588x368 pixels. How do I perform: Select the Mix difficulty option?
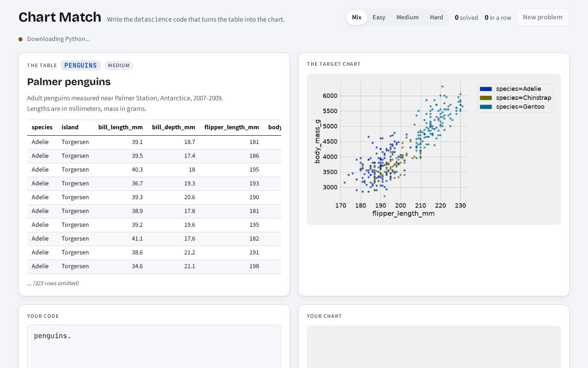[x=356, y=17]
